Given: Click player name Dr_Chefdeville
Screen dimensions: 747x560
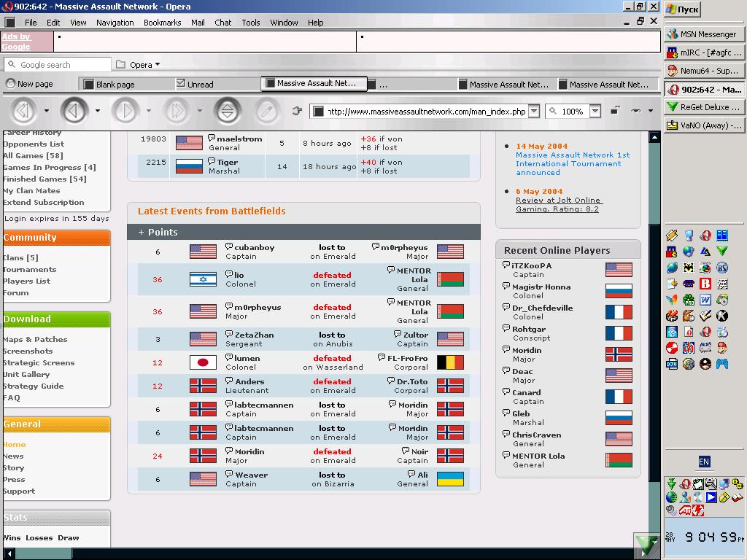Looking at the screenshot, I should 542,308.
